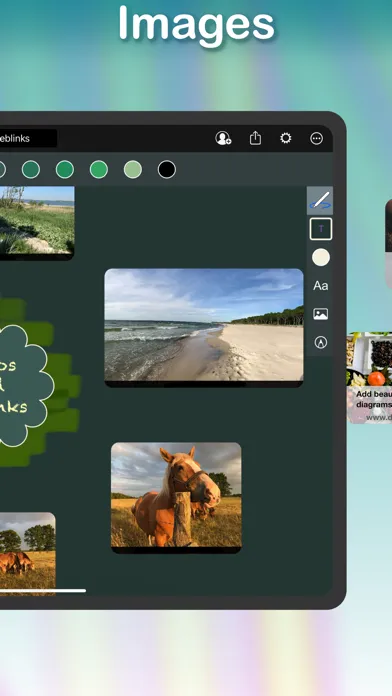Open the more options ellipsis menu
This screenshot has height=696, width=392.
317,138
